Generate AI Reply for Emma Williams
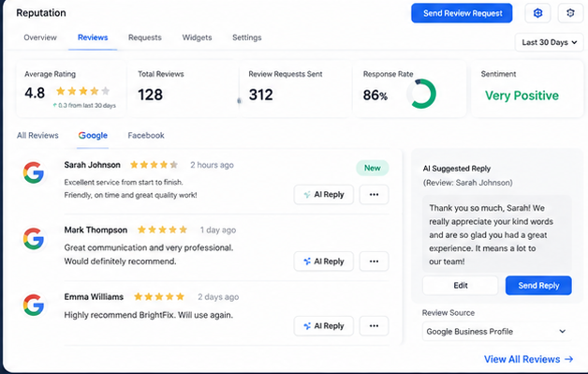 pos(324,326)
